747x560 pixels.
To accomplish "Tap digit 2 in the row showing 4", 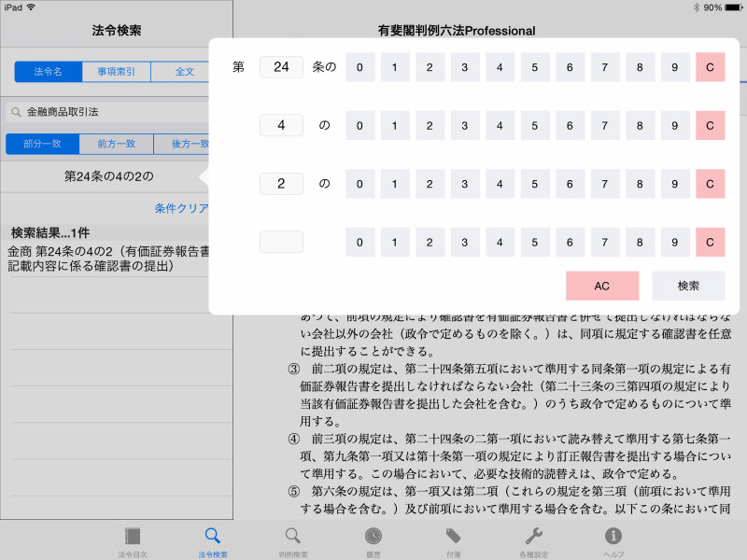I will (430, 125).
